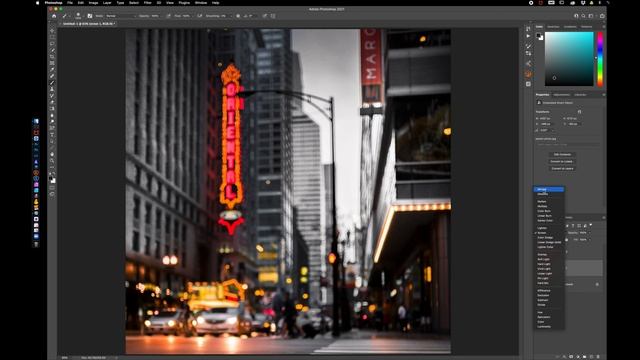
Task: Choose Normal blend mode in the list
Action: (549, 189)
